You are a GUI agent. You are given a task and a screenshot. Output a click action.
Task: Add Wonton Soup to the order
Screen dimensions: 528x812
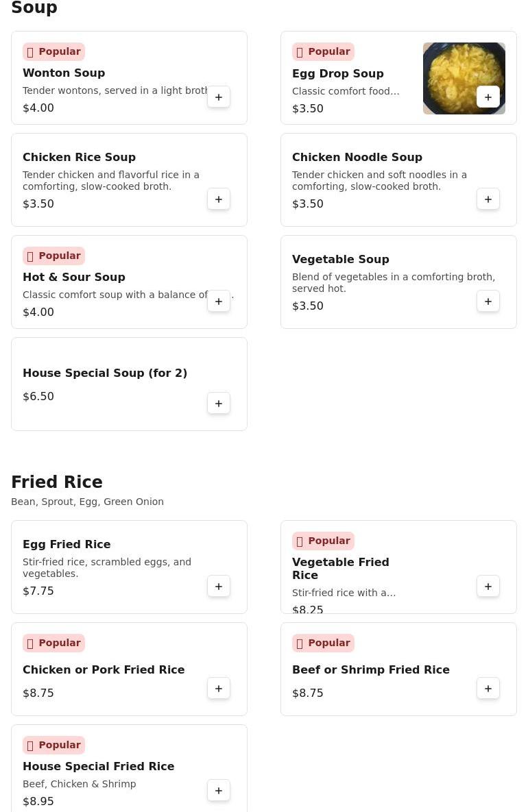coord(219,97)
